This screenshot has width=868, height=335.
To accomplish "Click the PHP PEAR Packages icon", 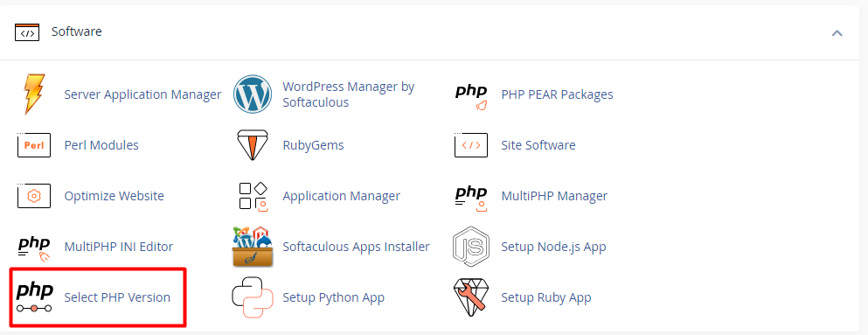I will pos(471,97).
